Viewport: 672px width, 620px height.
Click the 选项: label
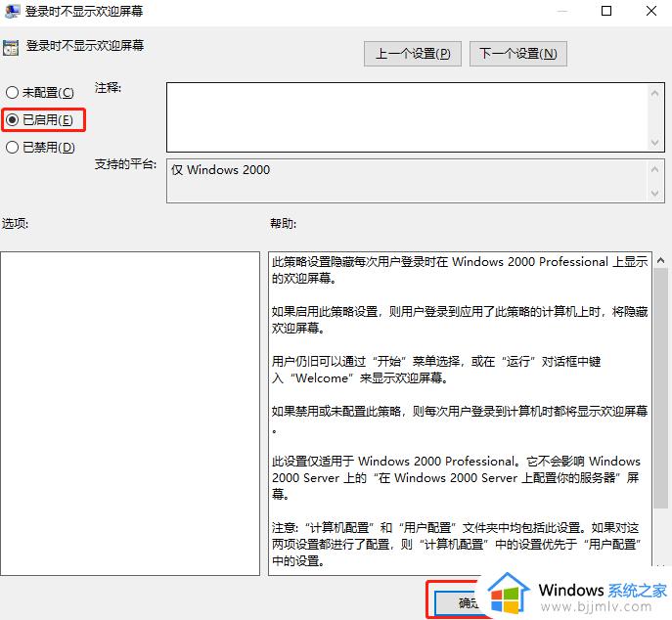point(15,223)
